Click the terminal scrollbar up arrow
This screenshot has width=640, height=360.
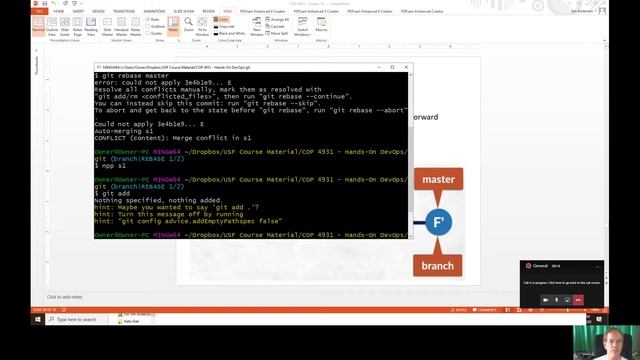tap(410, 75)
